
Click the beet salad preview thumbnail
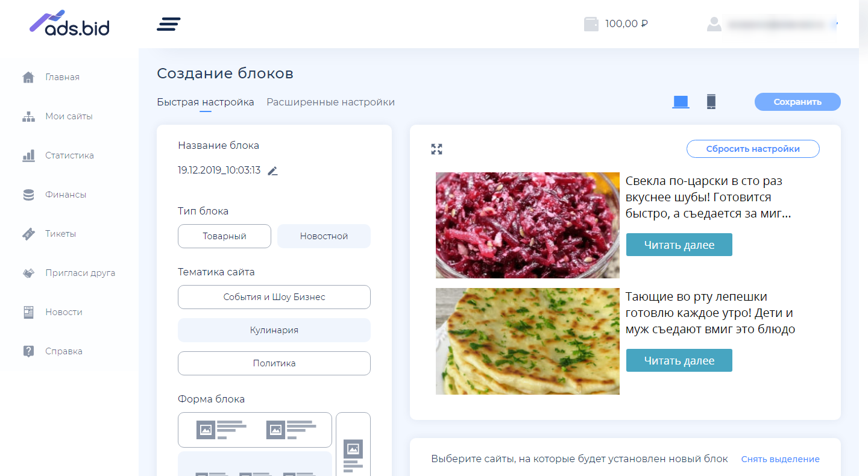(x=527, y=225)
